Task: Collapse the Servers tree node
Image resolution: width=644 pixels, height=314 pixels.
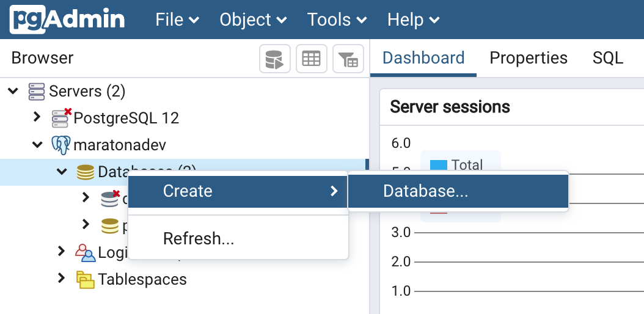Action: coord(13,91)
